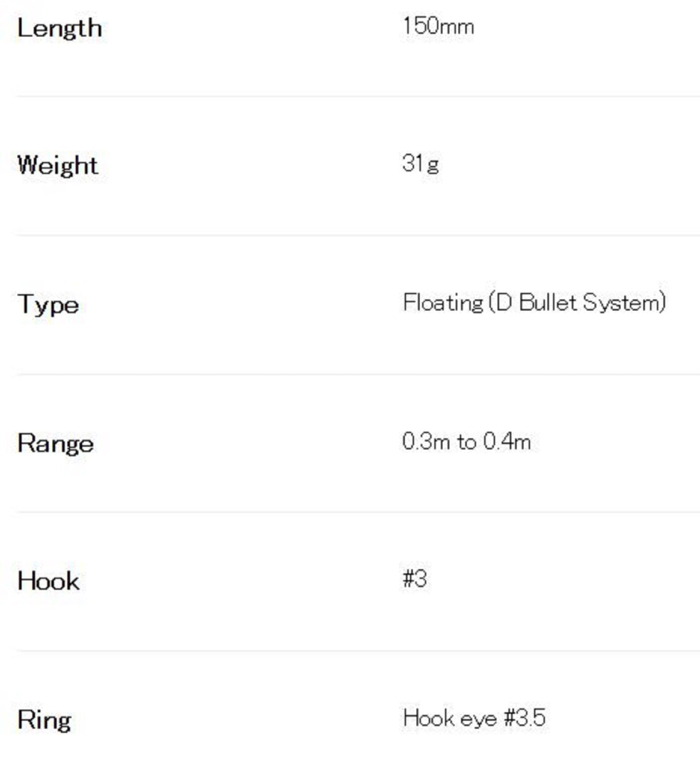Image resolution: width=700 pixels, height=761 pixels.
Task: Click the Weight label
Action: [x=58, y=166]
